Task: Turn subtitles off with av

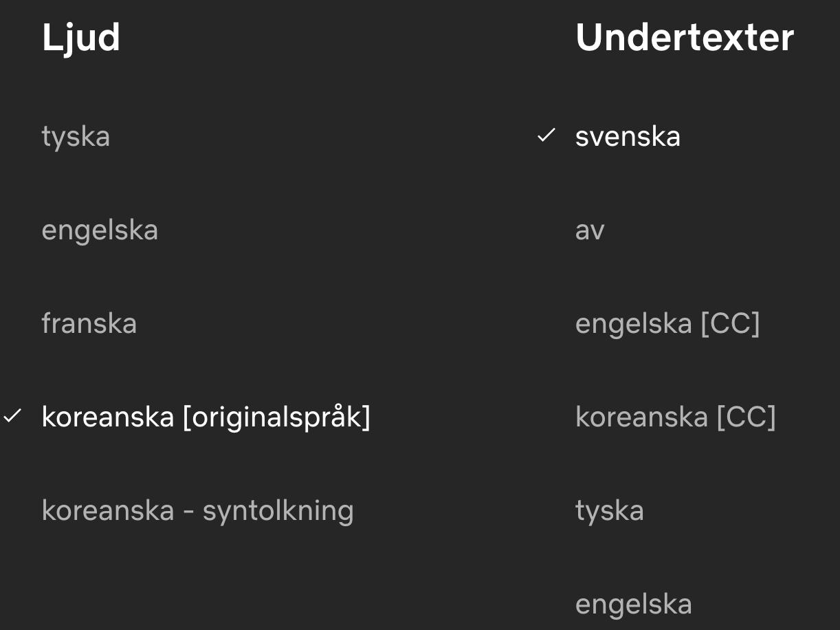Action: pos(590,230)
